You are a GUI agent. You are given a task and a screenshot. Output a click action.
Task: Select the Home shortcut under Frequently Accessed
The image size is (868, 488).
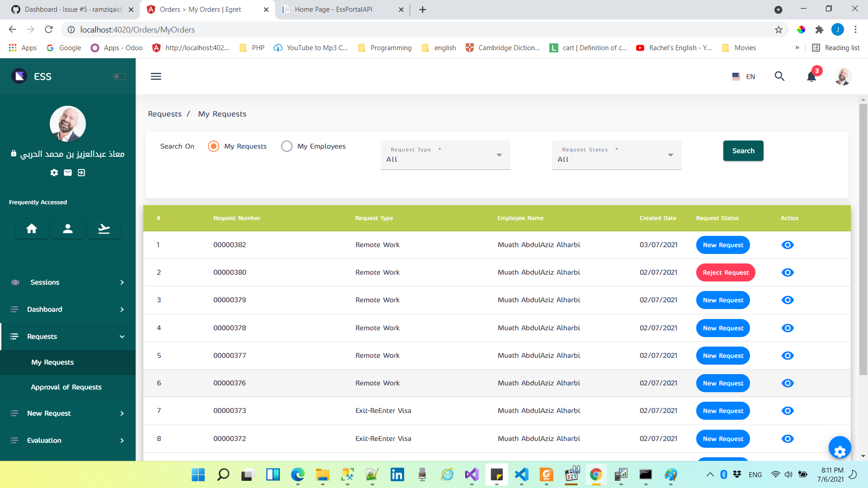[x=31, y=228]
